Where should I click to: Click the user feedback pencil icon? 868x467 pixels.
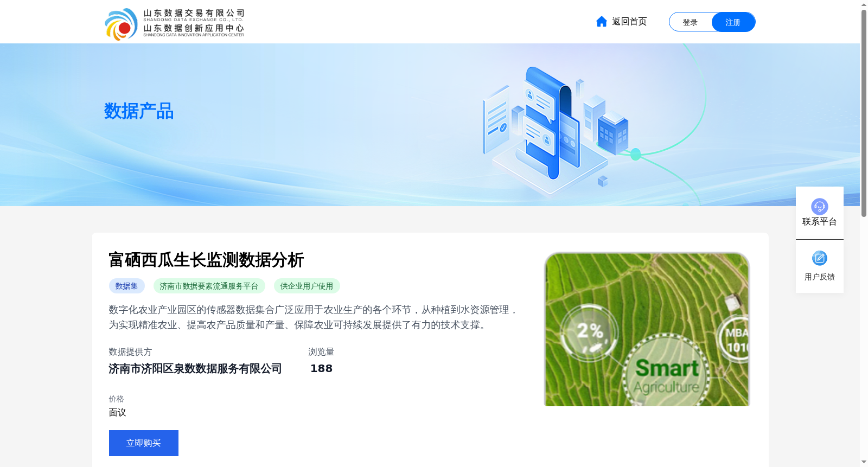point(819,258)
